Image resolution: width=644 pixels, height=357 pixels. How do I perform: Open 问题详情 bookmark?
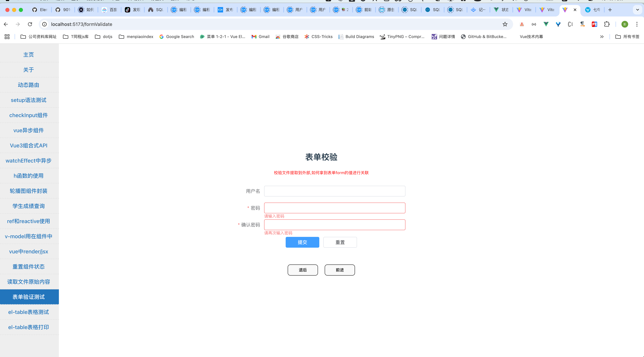(x=443, y=37)
